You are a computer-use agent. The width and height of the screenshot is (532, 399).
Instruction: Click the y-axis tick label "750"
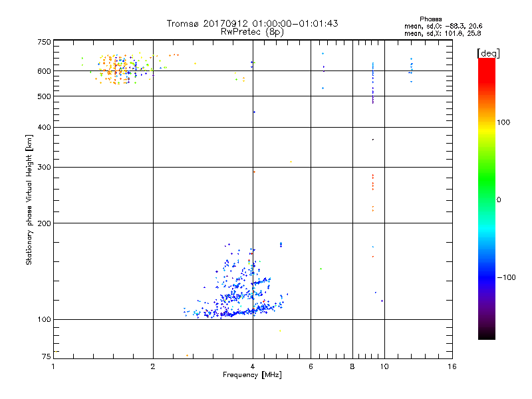pos(44,42)
